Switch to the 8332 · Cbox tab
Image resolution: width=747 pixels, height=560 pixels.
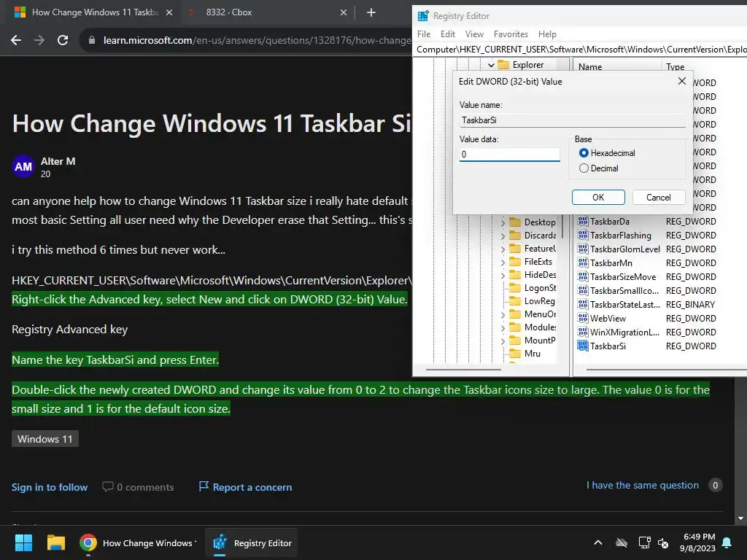(268, 12)
